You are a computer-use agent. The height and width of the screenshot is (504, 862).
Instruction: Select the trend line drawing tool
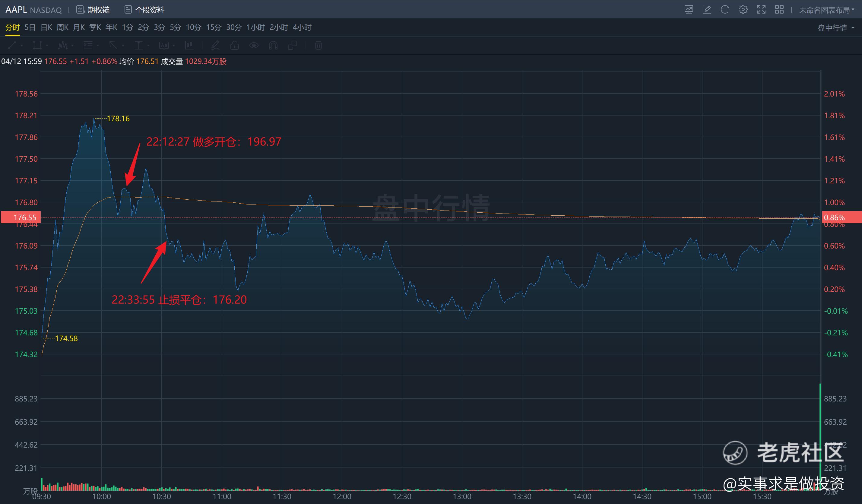click(12, 45)
